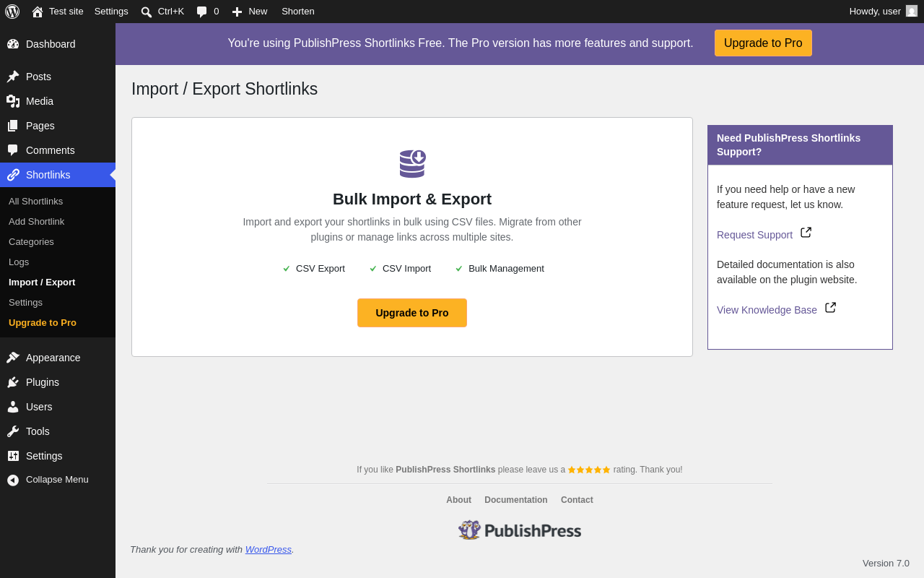924x578 pixels.
Task: Open the Request Support link
Action: tap(754, 235)
